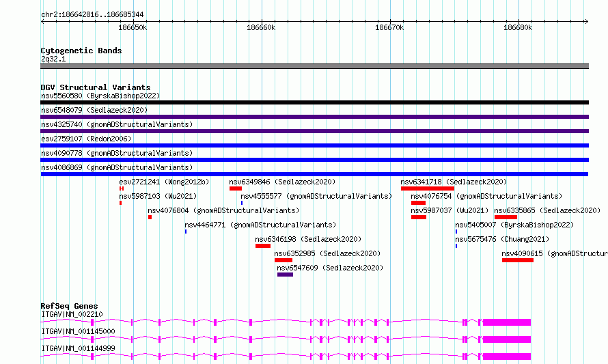Click the esv2721241 (Wong2012b) red marker
Screen dimensions: 608x364
[x=122, y=188]
